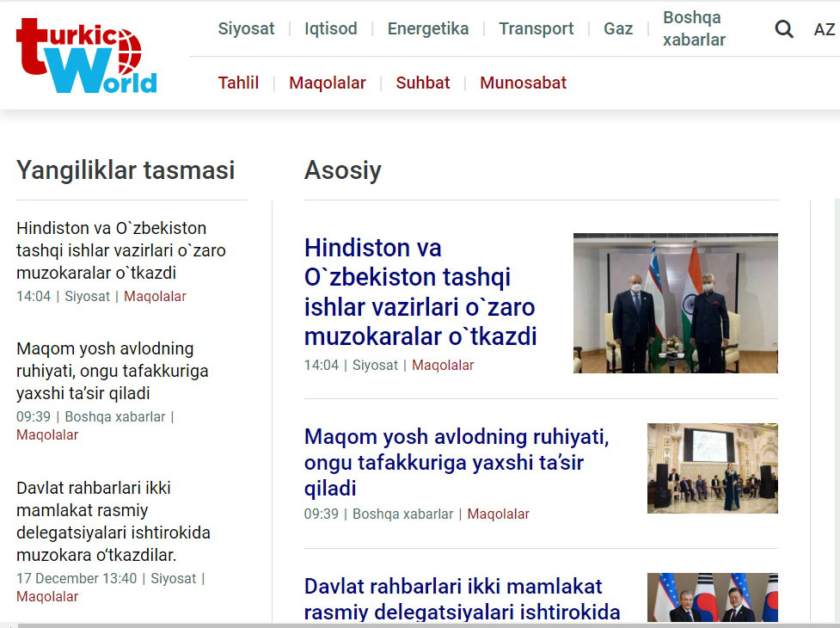Open the search magnifier icon

[784, 28]
